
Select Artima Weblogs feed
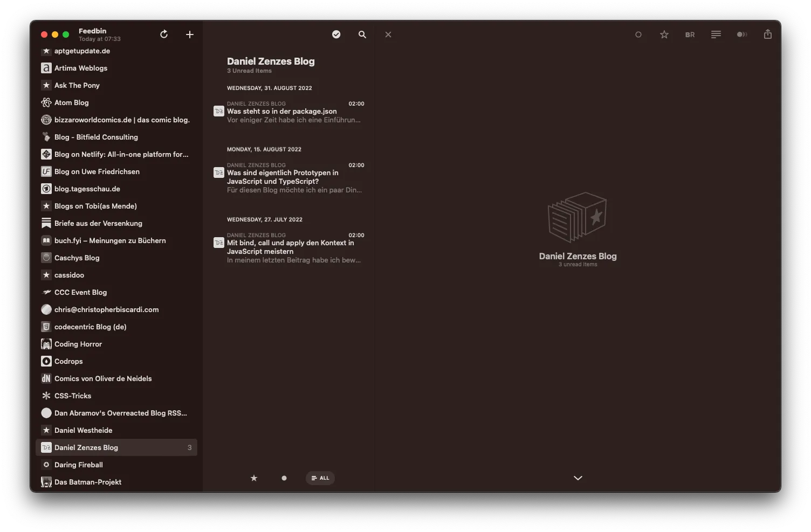click(116, 68)
